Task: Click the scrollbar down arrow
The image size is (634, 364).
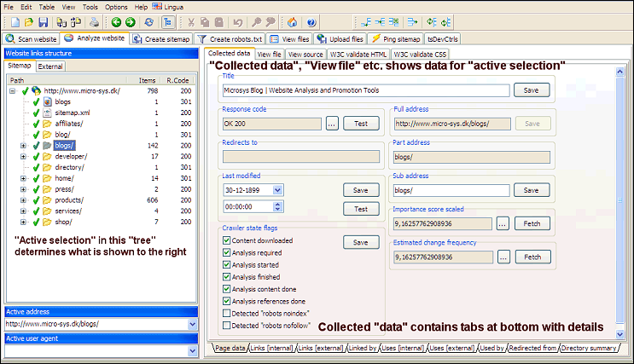Action: (619, 334)
